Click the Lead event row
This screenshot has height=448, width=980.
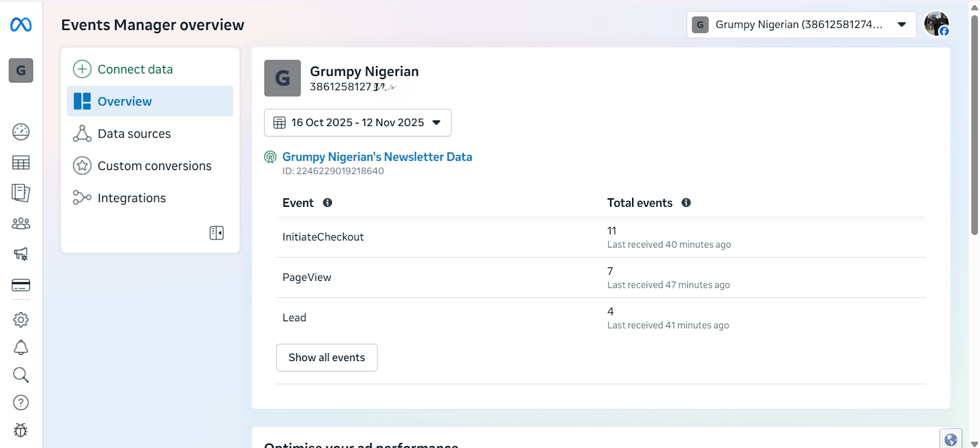601,318
